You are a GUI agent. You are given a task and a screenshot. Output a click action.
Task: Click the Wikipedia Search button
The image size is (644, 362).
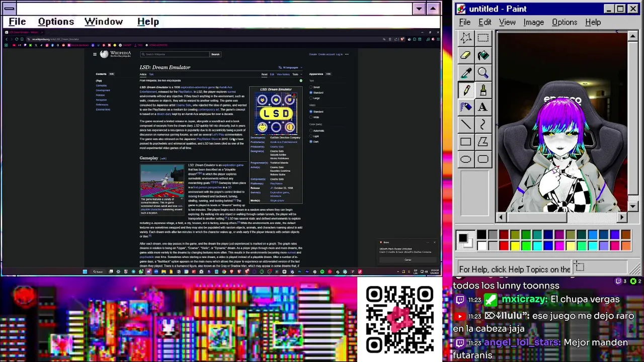(215, 54)
